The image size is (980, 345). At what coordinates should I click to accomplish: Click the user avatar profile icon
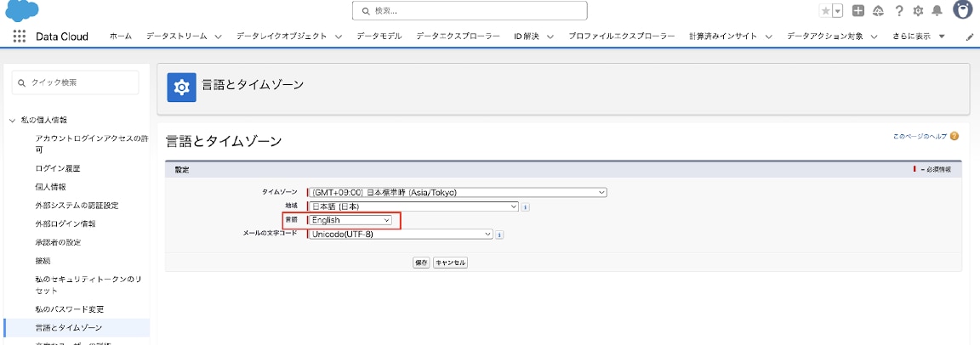pyautogui.click(x=963, y=11)
